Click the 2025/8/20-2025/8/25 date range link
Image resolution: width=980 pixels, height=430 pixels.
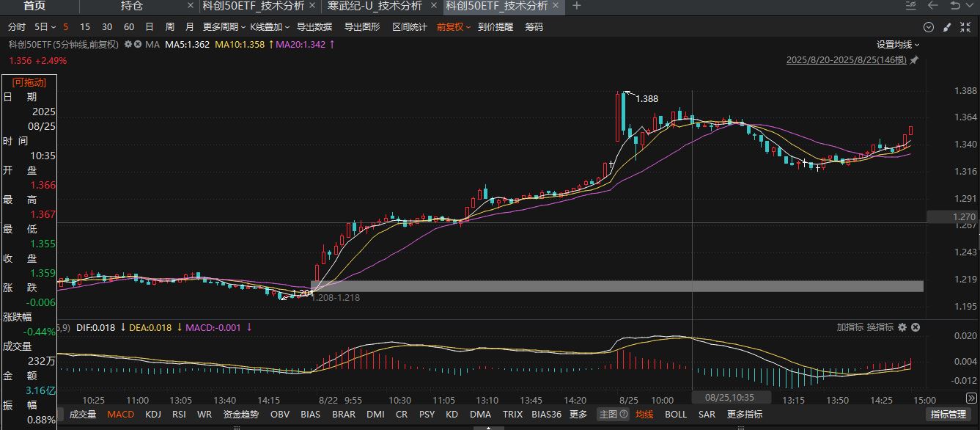coord(847,60)
